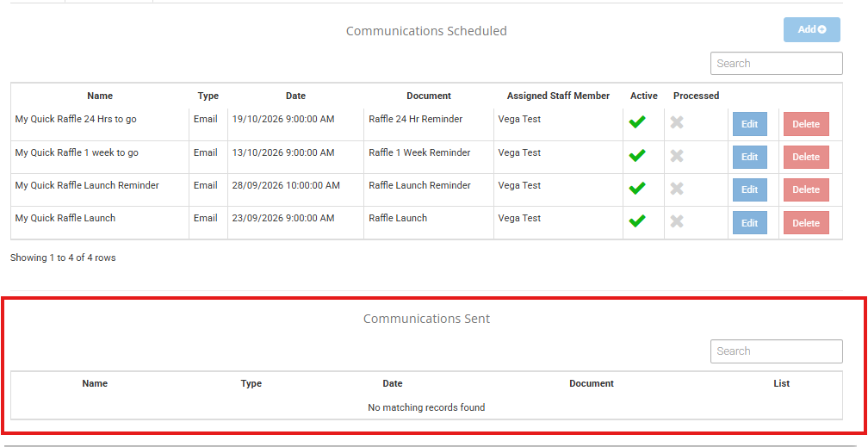The width and height of the screenshot is (868, 447).
Task: Add a new scheduled communication
Action: (x=811, y=30)
